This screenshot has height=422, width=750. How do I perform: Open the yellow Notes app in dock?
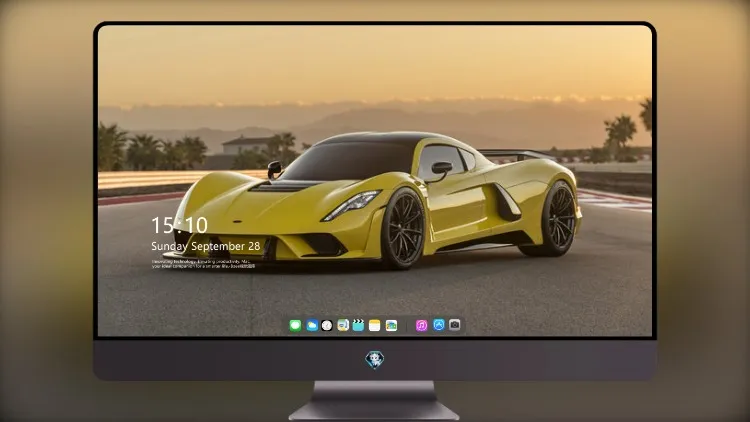pyautogui.click(x=375, y=326)
